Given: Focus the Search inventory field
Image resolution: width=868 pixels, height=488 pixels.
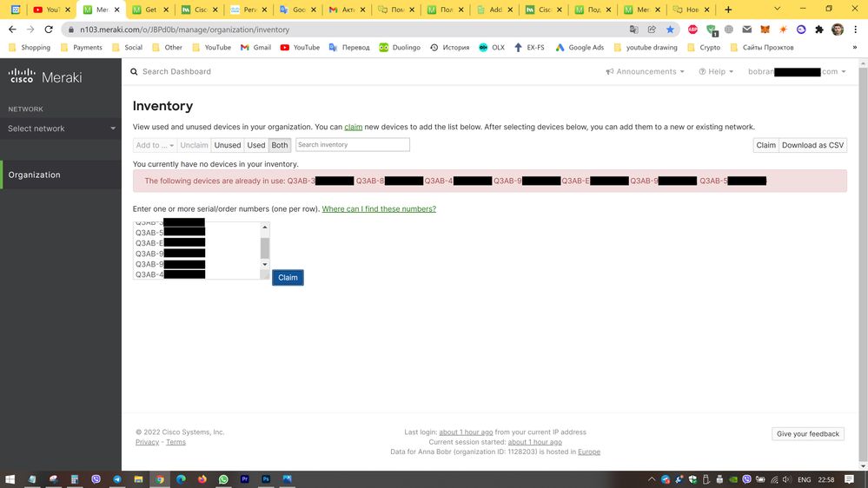Looking at the screenshot, I should pos(353,145).
